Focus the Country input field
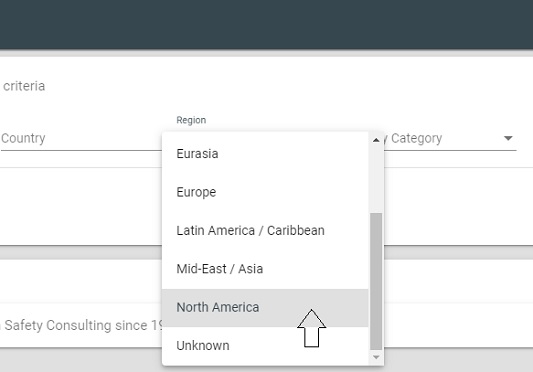 point(81,138)
